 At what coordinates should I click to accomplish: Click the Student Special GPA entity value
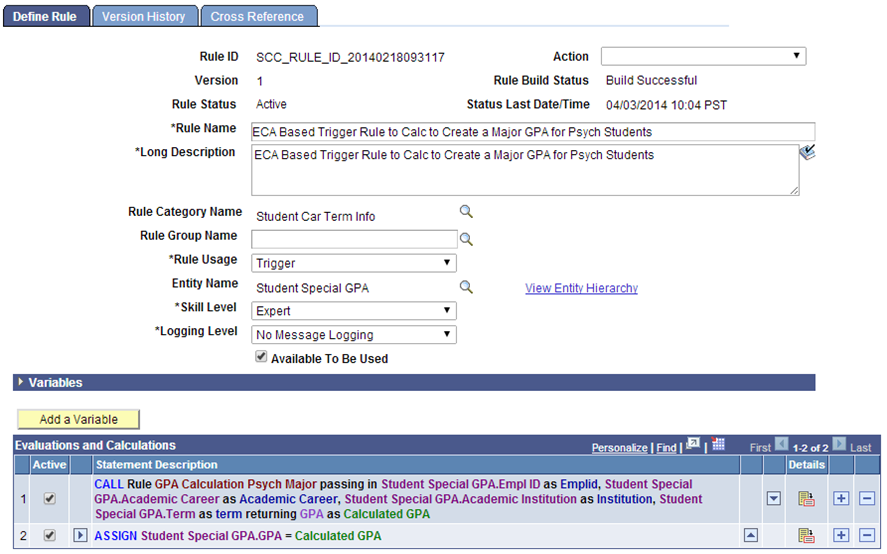point(312,288)
